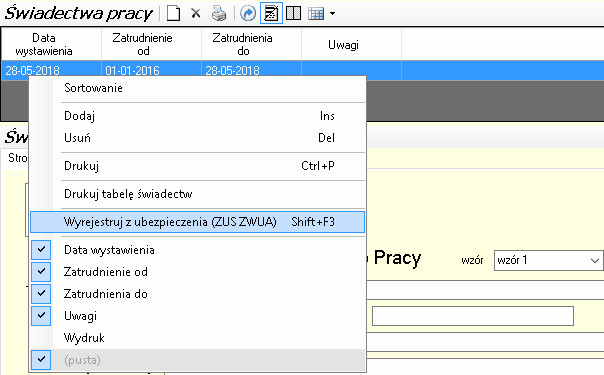
Task: Click empty text field below wzór
Action: click(x=473, y=316)
